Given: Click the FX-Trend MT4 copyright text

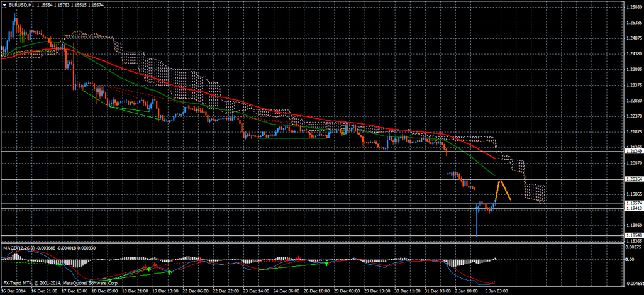Looking at the screenshot, I should [60, 283].
